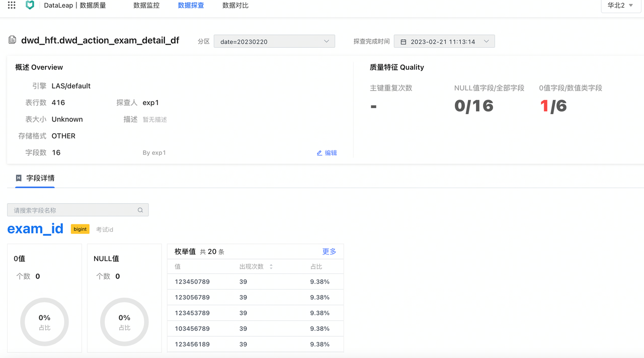644x358 pixels.
Task: Click the pencil edit icon in Overview
Action: coord(319,153)
